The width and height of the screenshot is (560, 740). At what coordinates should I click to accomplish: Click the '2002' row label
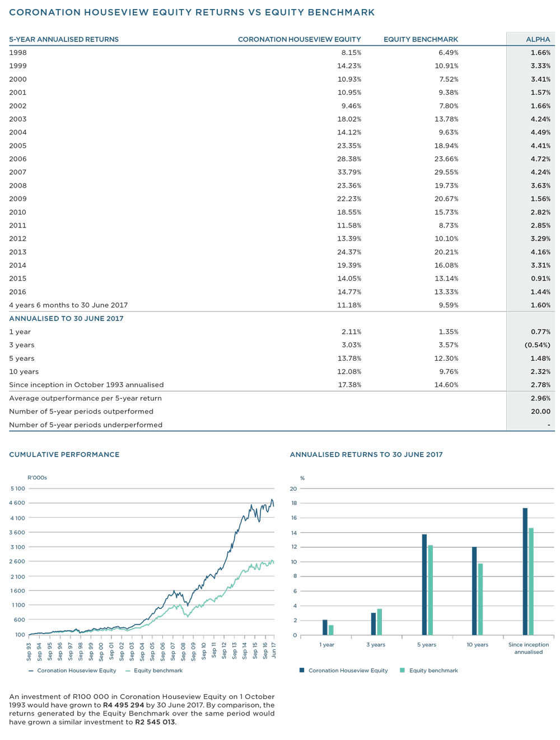(18, 106)
